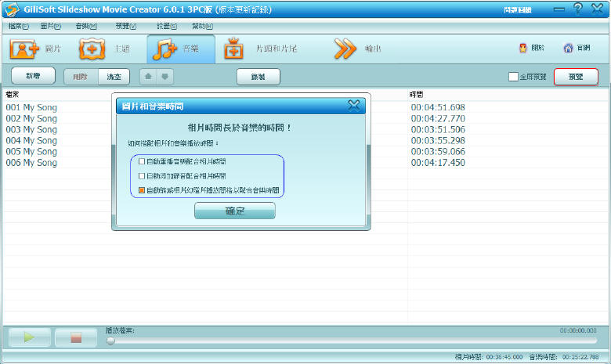The height and width of the screenshot is (364, 611).
Task: Click the playback progress slider handle
Action: 110,341
